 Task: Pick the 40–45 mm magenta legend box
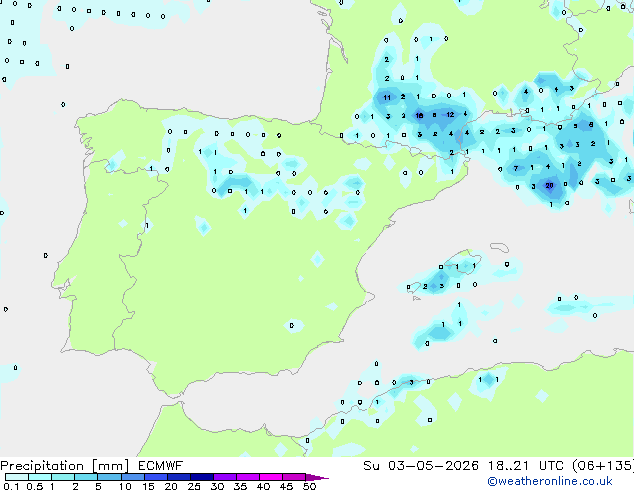(x=271, y=477)
